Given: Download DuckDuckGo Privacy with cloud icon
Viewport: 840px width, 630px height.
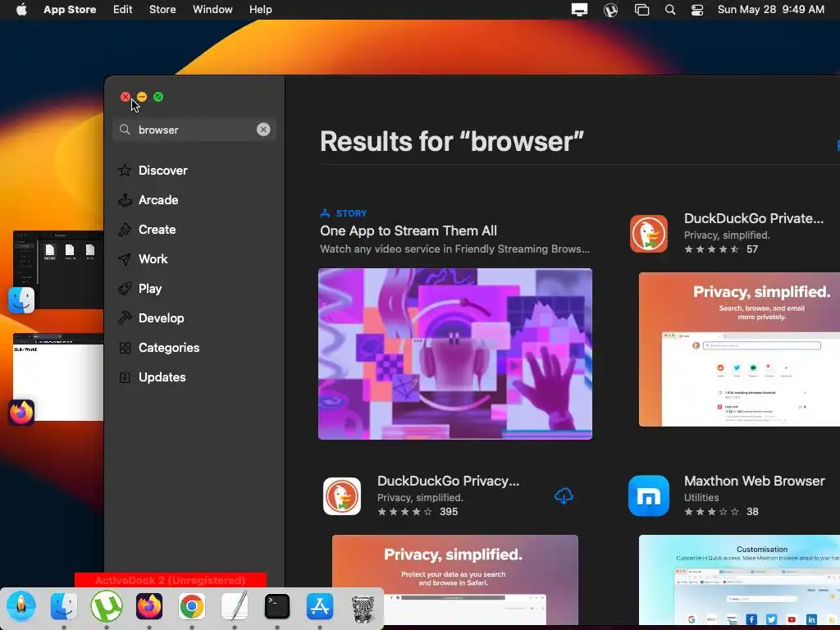Looking at the screenshot, I should (564, 496).
